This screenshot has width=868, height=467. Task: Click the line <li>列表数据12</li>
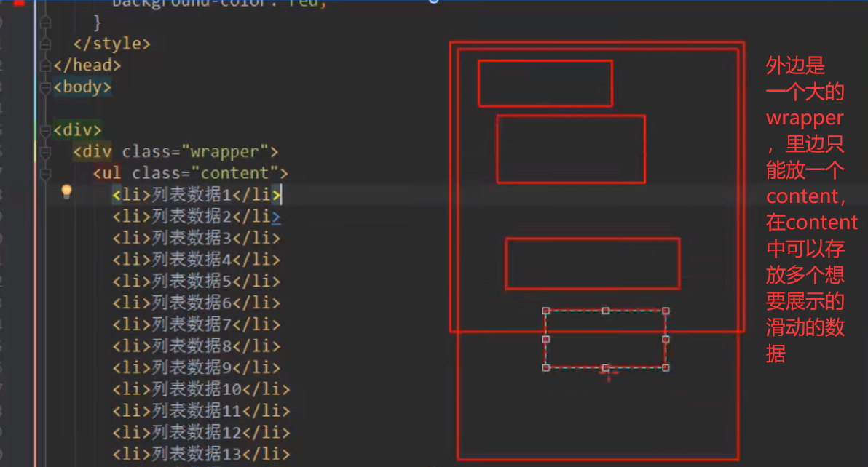pos(202,432)
